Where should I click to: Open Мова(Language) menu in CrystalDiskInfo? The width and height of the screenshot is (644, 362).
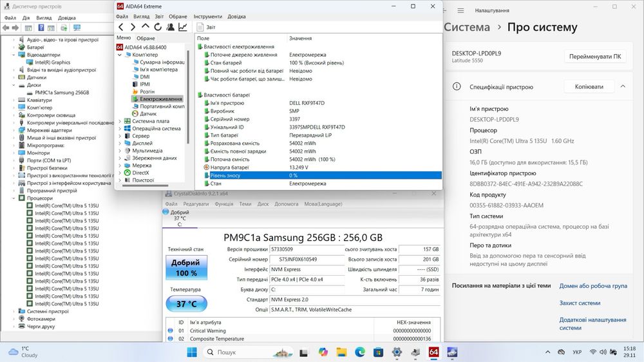tap(323, 204)
